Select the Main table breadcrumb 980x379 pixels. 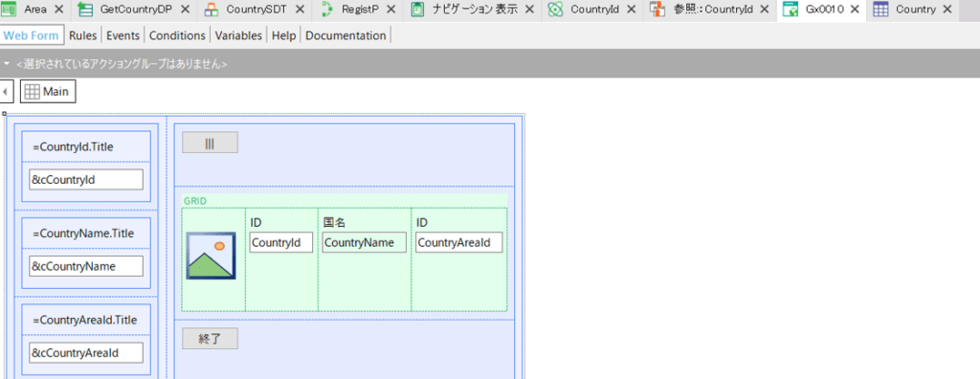point(48,92)
